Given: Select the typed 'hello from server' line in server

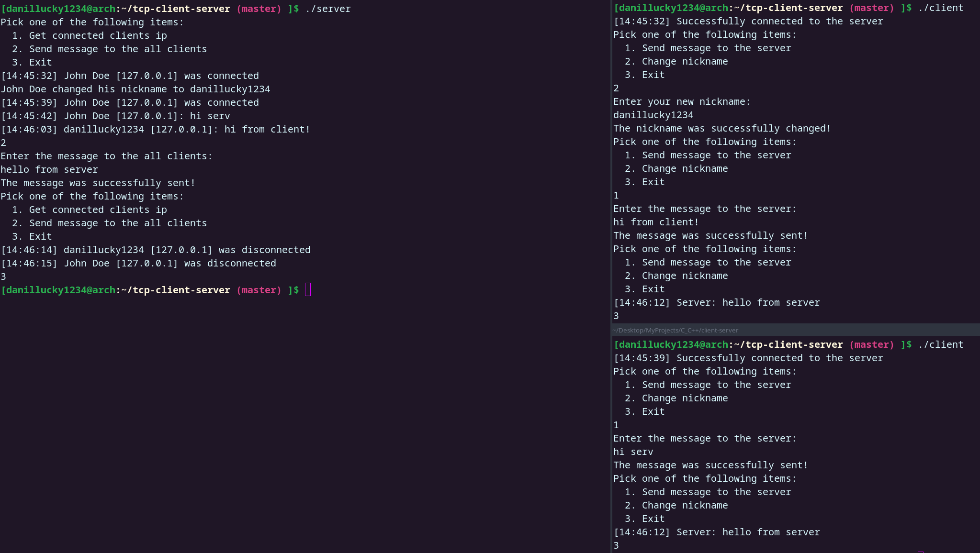Looking at the screenshot, I should (49, 169).
